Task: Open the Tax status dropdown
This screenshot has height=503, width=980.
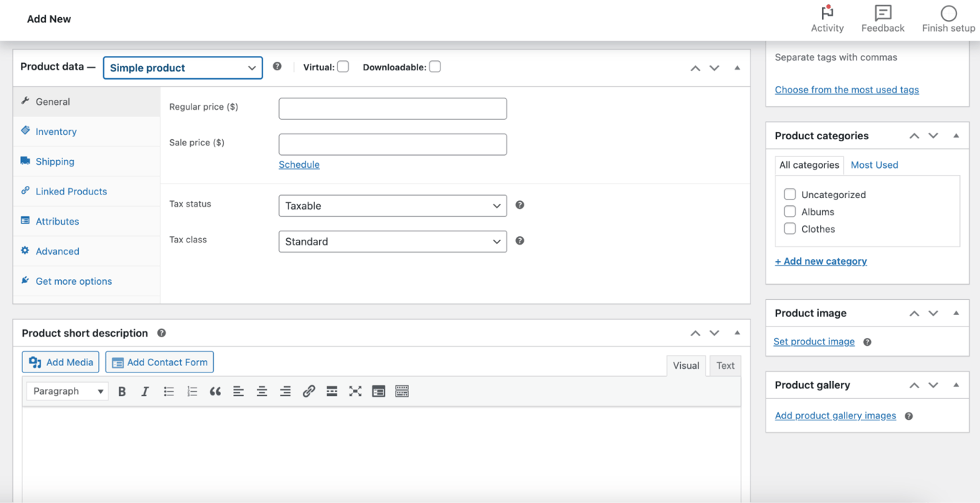Action: (392, 206)
